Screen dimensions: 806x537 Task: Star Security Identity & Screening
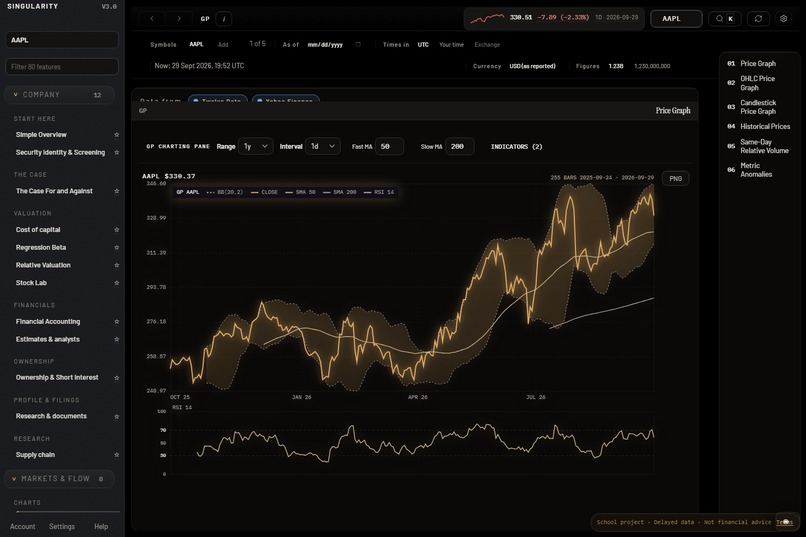pos(117,153)
